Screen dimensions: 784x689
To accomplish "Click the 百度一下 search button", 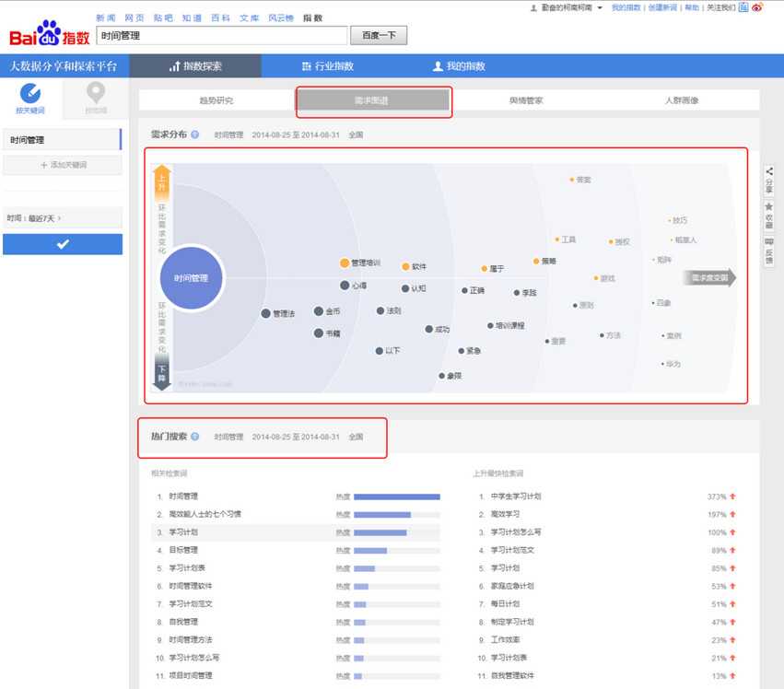I will point(378,34).
